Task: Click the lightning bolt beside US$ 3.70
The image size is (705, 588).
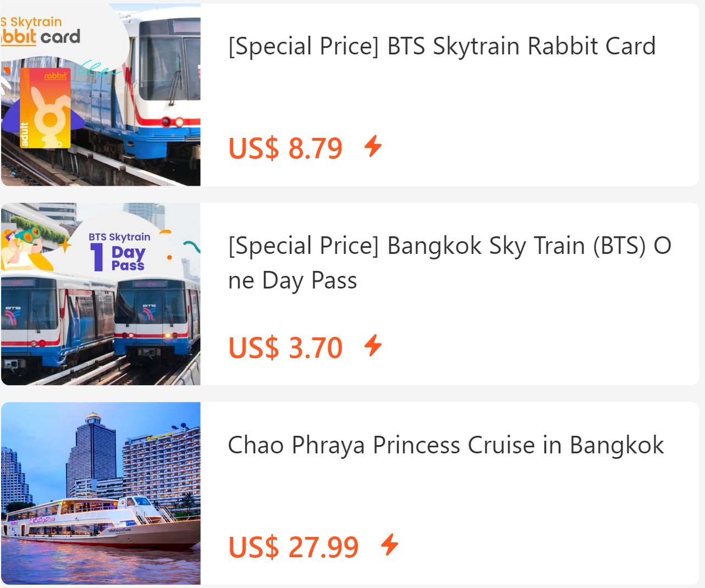Action: [x=373, y=346]
